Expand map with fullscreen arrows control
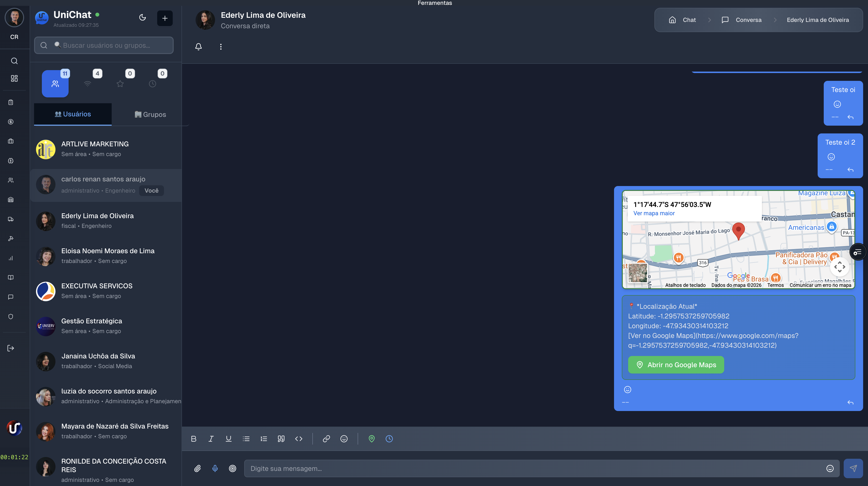Image resolution: width=868 pixels, height=486 pixels. 840,267
